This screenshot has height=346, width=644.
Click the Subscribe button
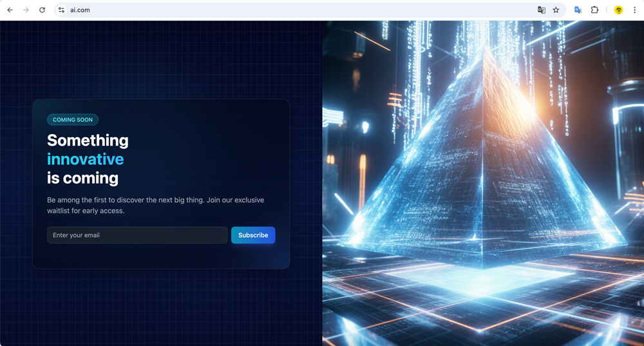coord(253,235)
